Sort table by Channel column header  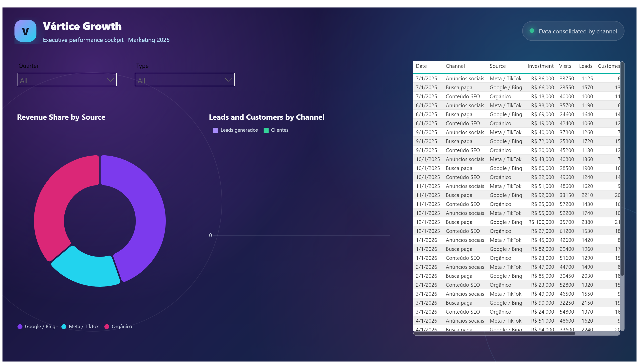[455, 66]
